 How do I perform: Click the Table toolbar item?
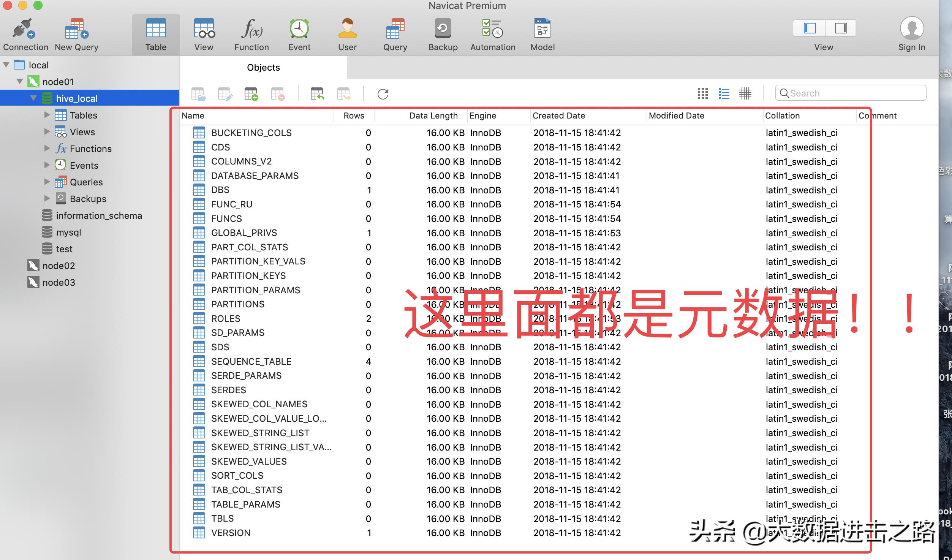pos(156,34)
